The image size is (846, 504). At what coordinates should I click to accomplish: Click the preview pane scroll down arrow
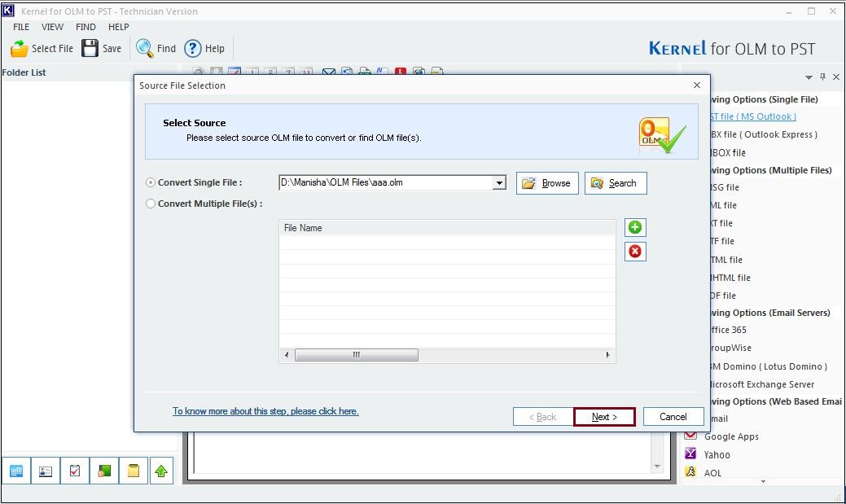tap(657, 467)
